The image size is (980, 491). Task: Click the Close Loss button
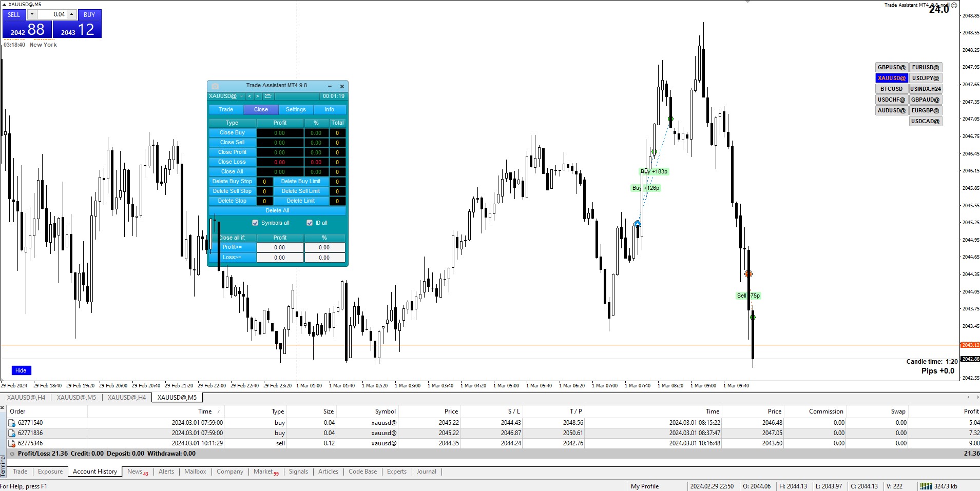tap(233, 162)
